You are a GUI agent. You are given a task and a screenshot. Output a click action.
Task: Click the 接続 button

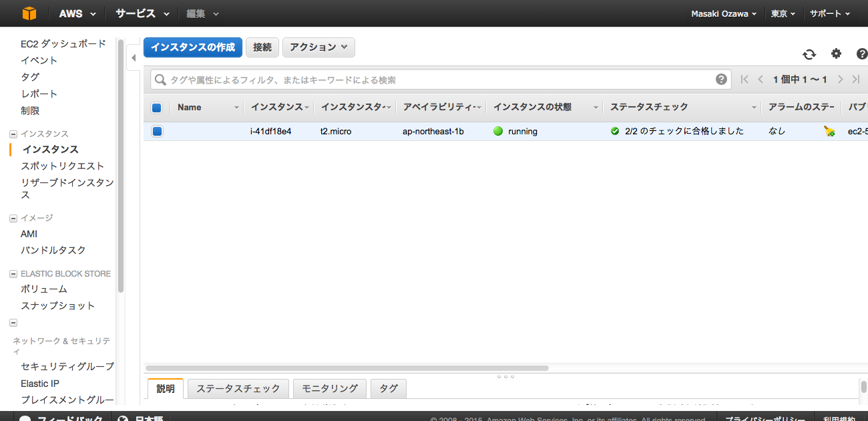262,47
